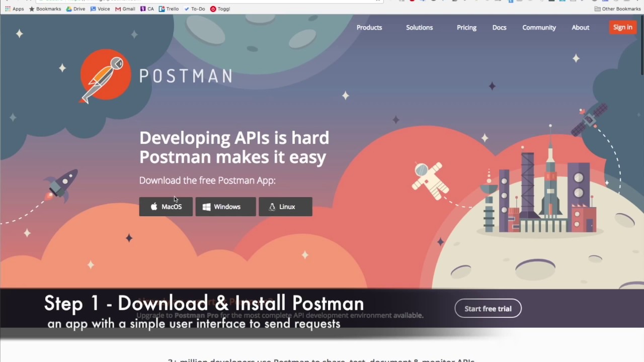Open the To-Do bookmark
Viewport: 644px width, 362px height.
pos(194,9)
